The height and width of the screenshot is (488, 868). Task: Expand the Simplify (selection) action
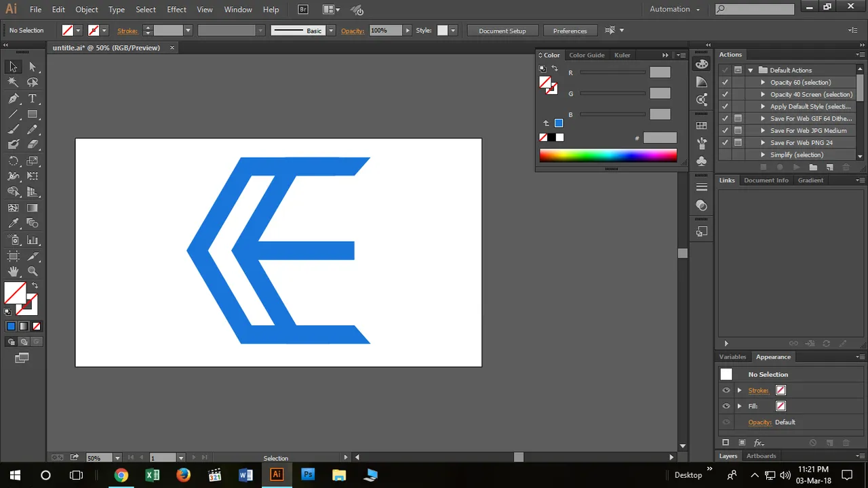[763, 155]
